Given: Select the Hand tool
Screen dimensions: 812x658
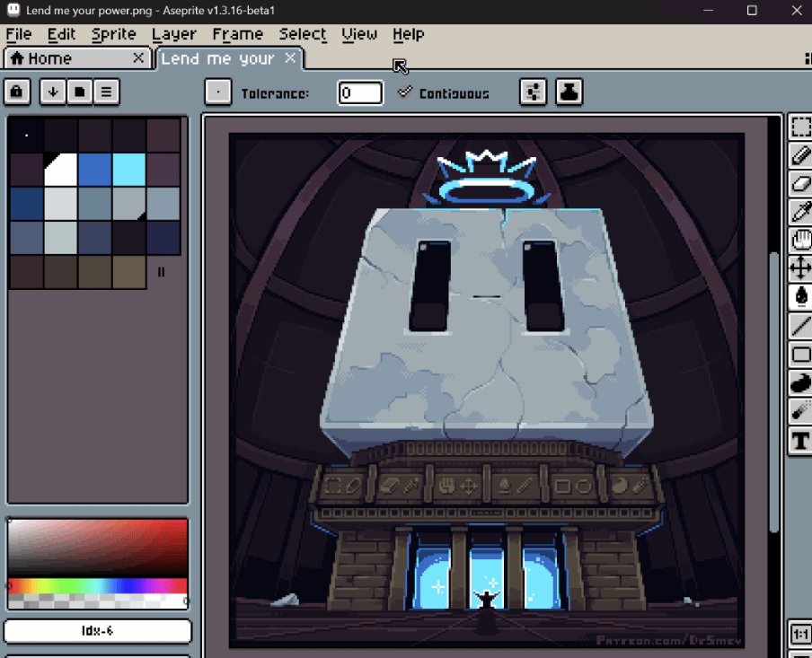Looking at the screenshot, I should point(799,240).
